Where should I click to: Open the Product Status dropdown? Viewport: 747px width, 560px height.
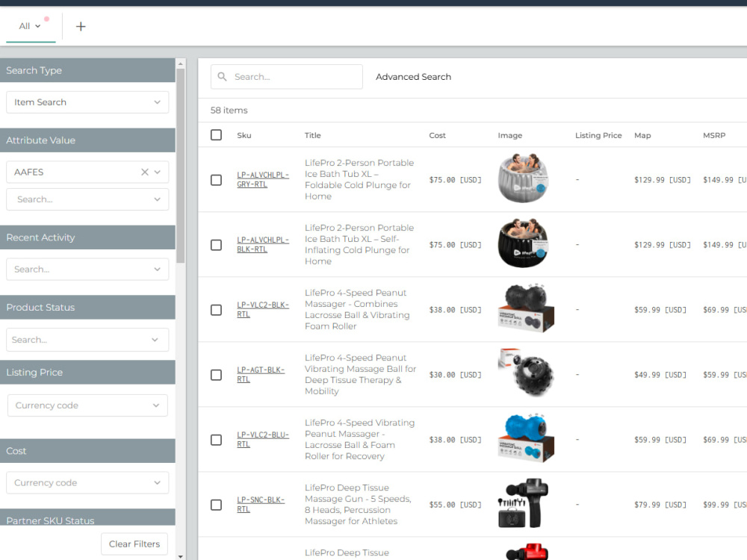pyautogui.click(x=87, y=340)
